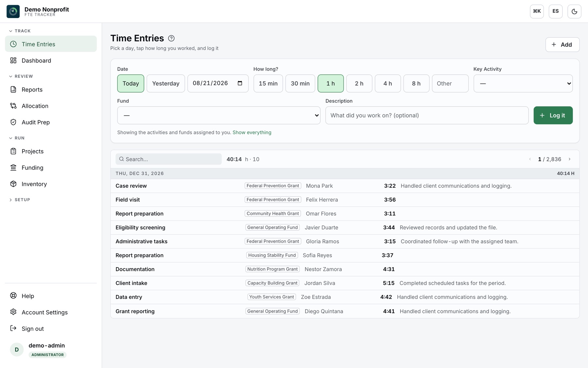The width and height of the screenshot is (588, 368).
Task: Select the Today date option
Action: (131, 83)
